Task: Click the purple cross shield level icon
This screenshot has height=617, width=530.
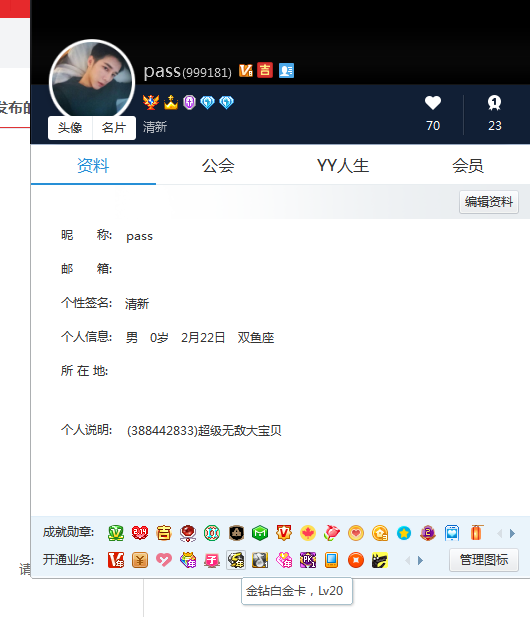Action: tap(189, 102)
